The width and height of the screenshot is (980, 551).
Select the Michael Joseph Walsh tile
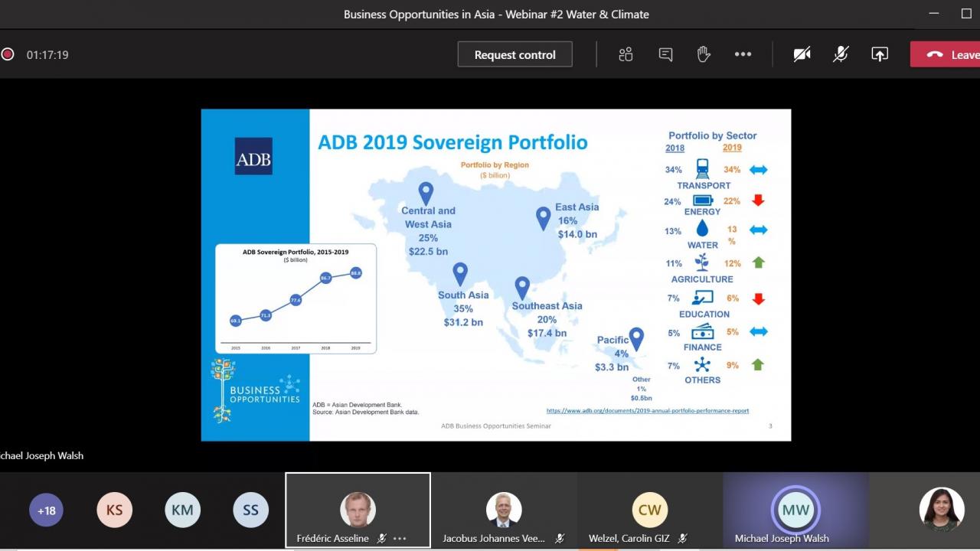(x=795, y=510)
